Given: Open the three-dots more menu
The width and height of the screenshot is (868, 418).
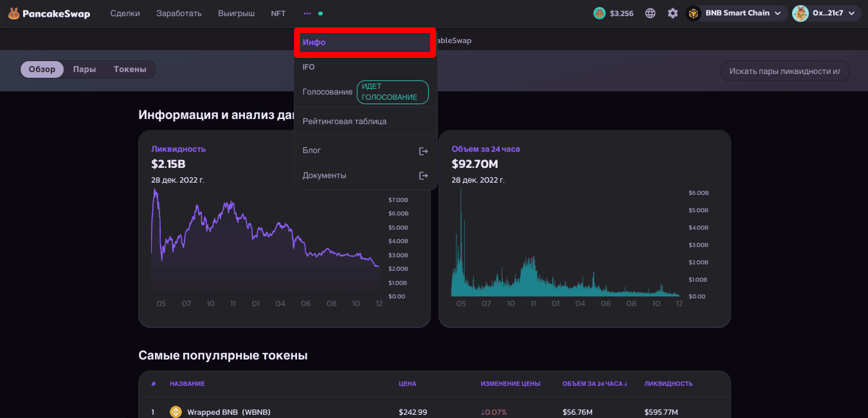Looking at the screenshot, I should [307, 14].
